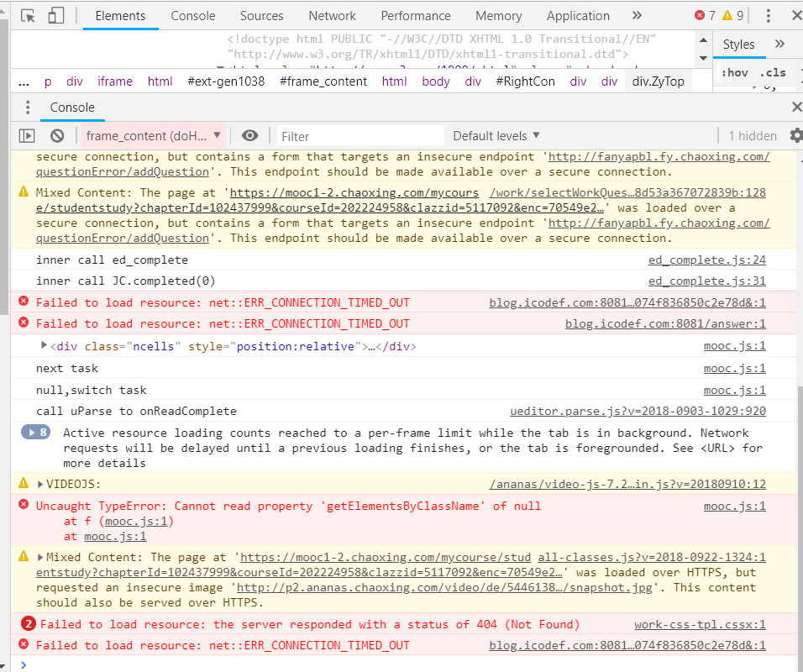803x672 pixels.
Task: Show the console sidebar panel icon
Action: click(x=26, y=135)
